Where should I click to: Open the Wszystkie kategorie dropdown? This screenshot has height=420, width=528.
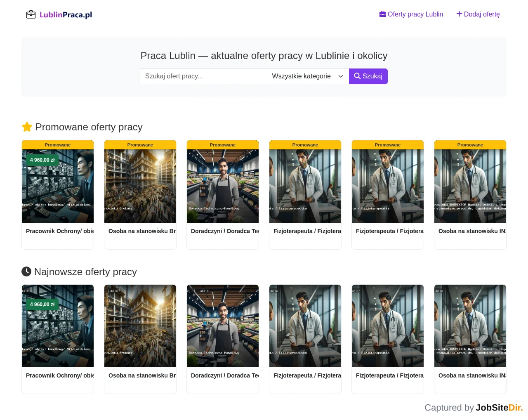[308, 76]
